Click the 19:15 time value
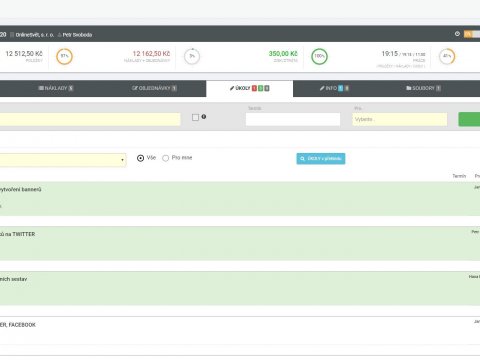The height and width of the screenshot is (360, 480). tap(390, 54)
